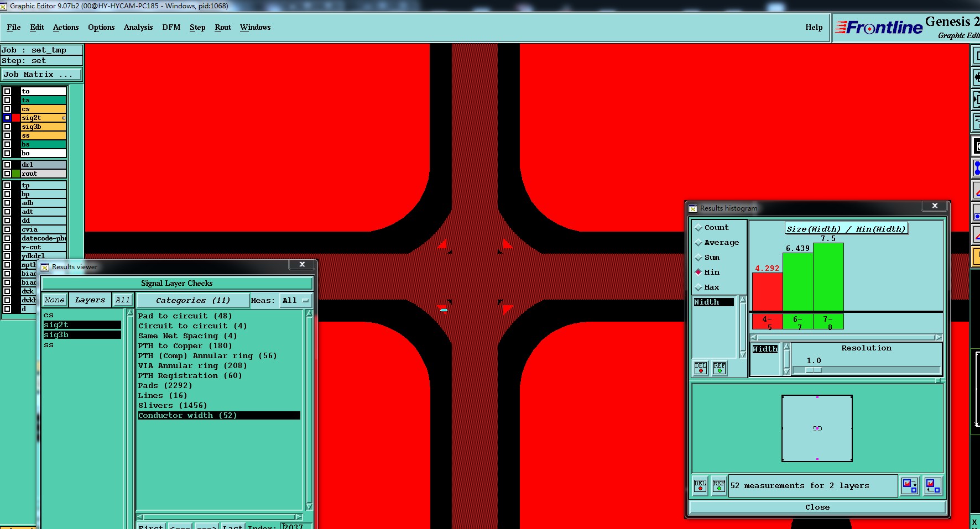Select Conductor width (52) category

(x=219, y=416)
